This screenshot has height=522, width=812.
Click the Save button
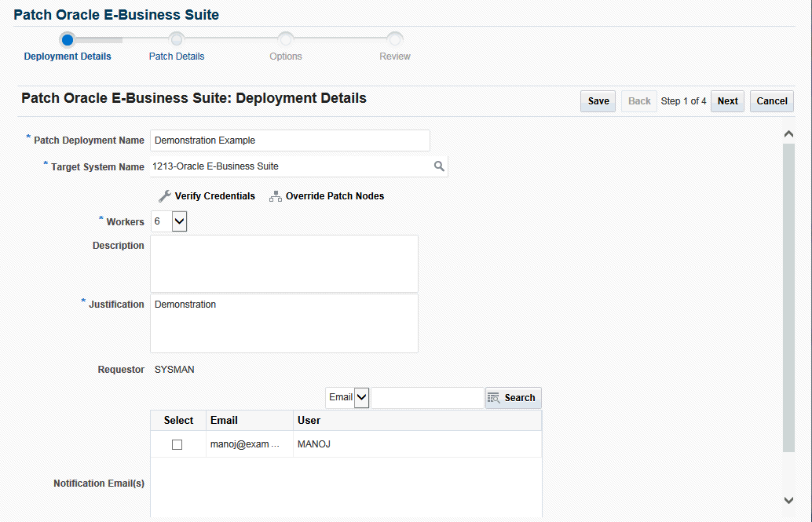click(x=598, y=101)
